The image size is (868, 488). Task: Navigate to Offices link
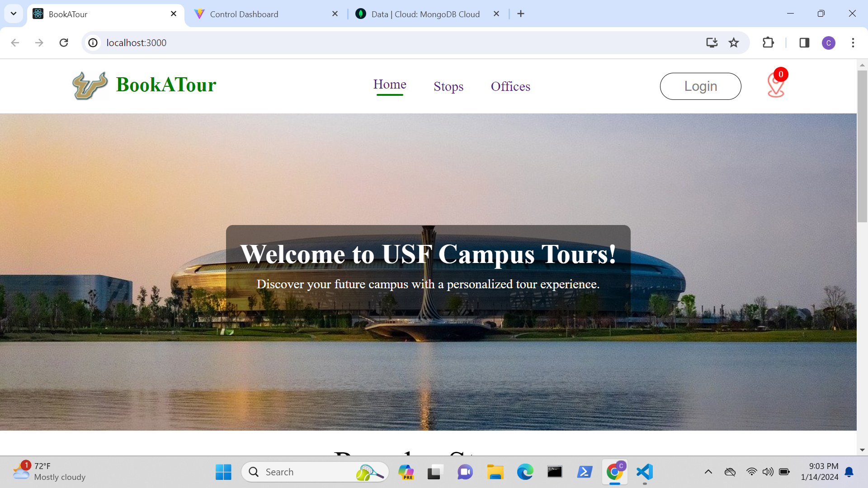pyautogui.click(x=510, y=86)
